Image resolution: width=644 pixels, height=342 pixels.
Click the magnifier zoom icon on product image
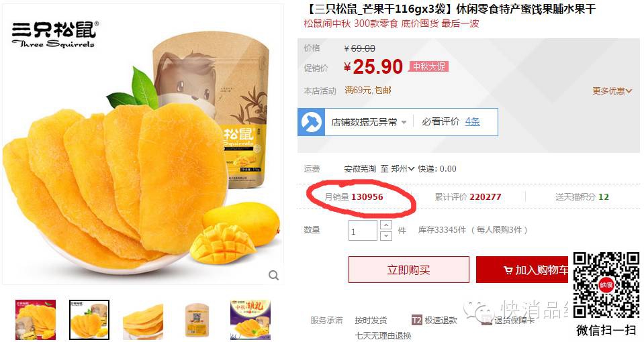click(x=273, y=275)
